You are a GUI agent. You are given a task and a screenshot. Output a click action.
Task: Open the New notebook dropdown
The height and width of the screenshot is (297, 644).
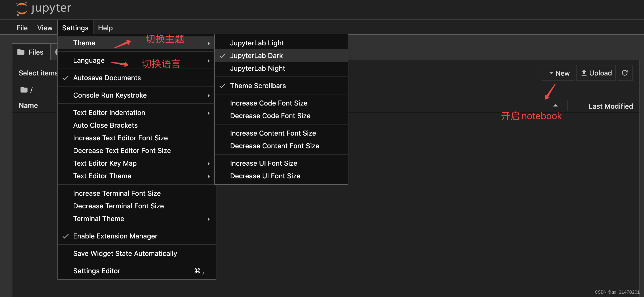559,73
